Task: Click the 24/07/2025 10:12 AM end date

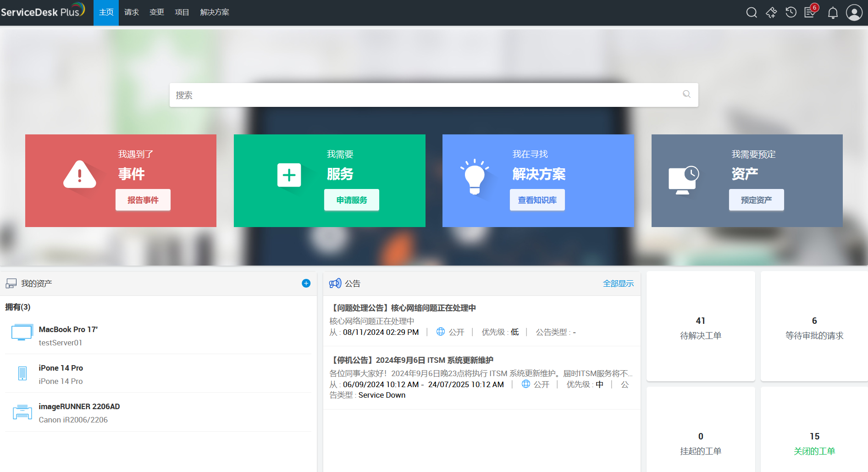Action: [466, 384]
